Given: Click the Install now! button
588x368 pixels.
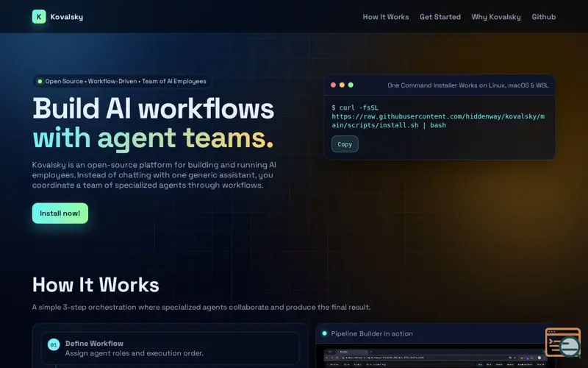Looking at the screenshot, I should click(60, 213).
